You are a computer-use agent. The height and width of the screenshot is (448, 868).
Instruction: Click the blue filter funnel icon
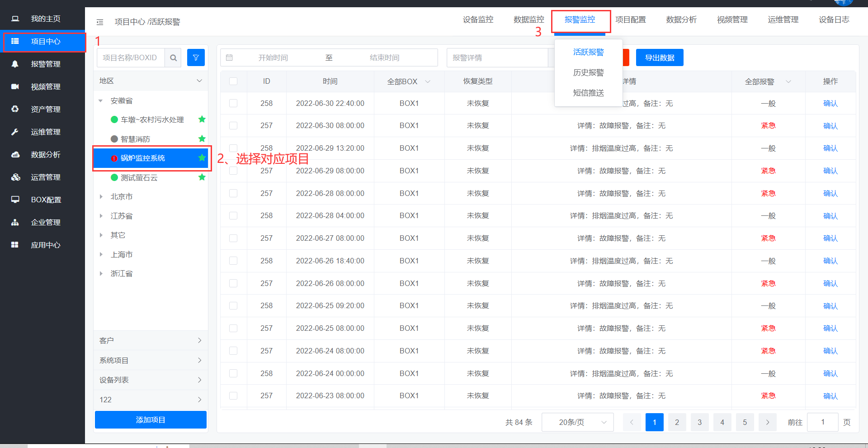click(196, 58)
